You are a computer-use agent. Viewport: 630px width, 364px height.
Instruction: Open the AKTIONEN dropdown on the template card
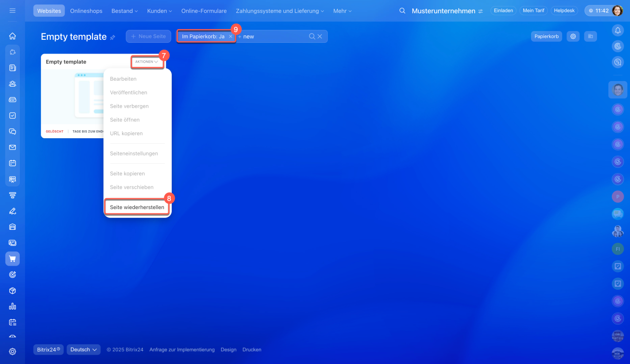click(x=147, y=62)
